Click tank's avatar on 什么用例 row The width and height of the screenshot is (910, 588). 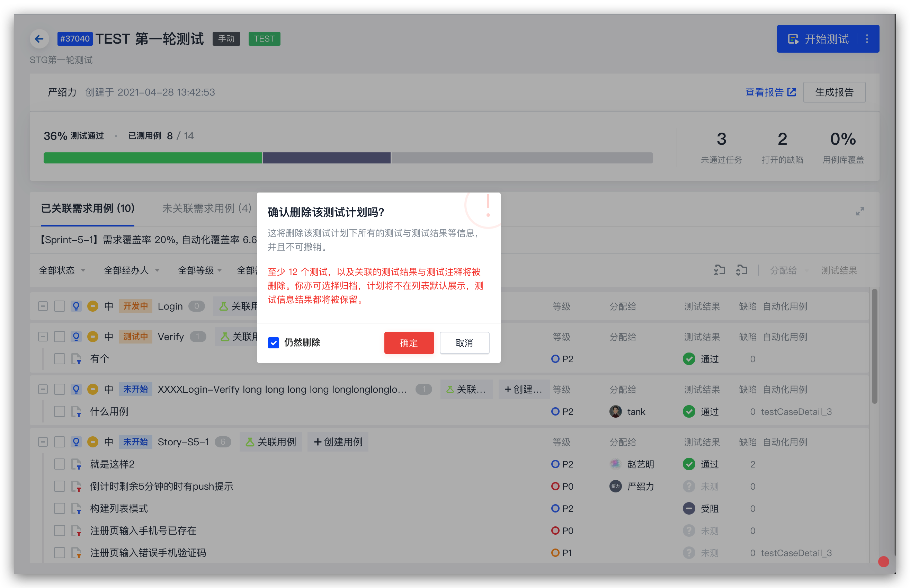[615, 412]
